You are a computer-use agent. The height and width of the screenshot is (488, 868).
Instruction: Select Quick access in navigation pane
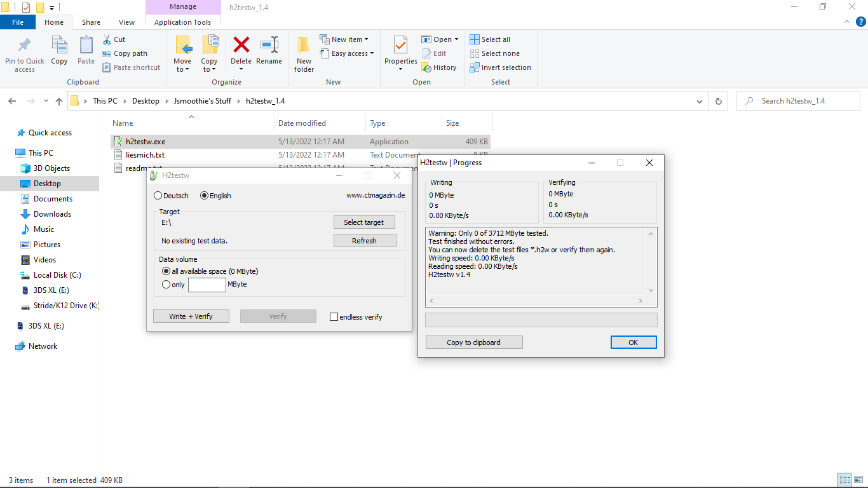click(x=50, y=133)
